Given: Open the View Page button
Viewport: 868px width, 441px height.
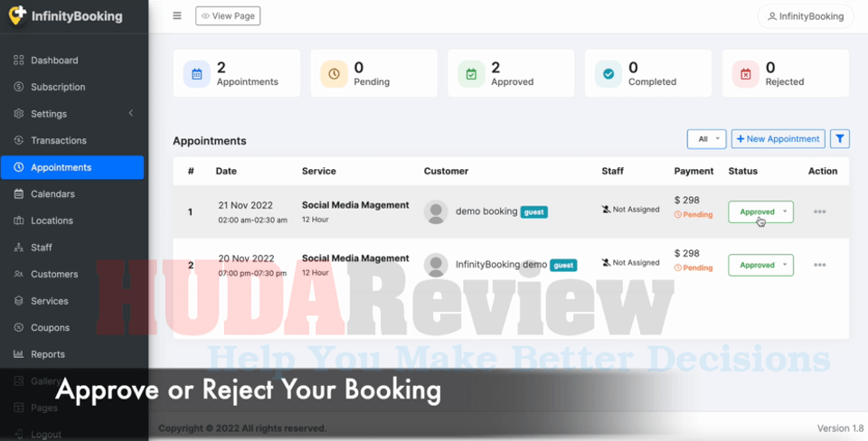Looking at the screenshot, I should click(228, 16).
